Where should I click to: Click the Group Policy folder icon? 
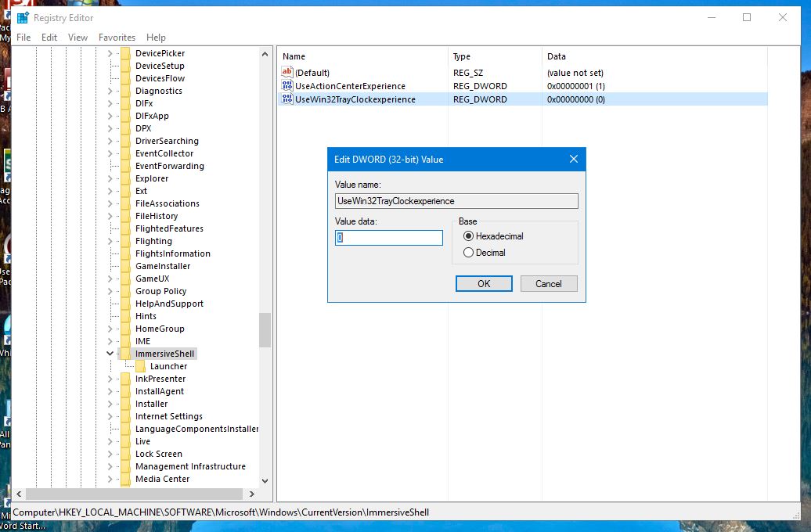coord(125,291)
